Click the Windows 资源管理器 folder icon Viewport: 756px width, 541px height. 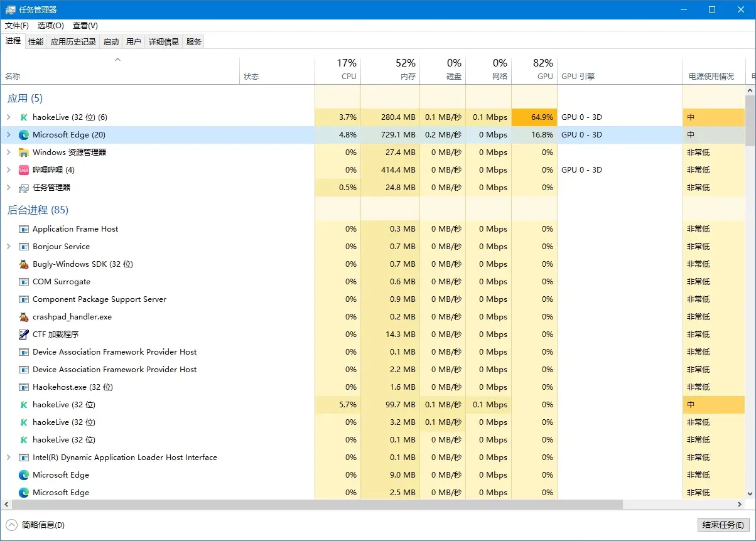[24, 153]
